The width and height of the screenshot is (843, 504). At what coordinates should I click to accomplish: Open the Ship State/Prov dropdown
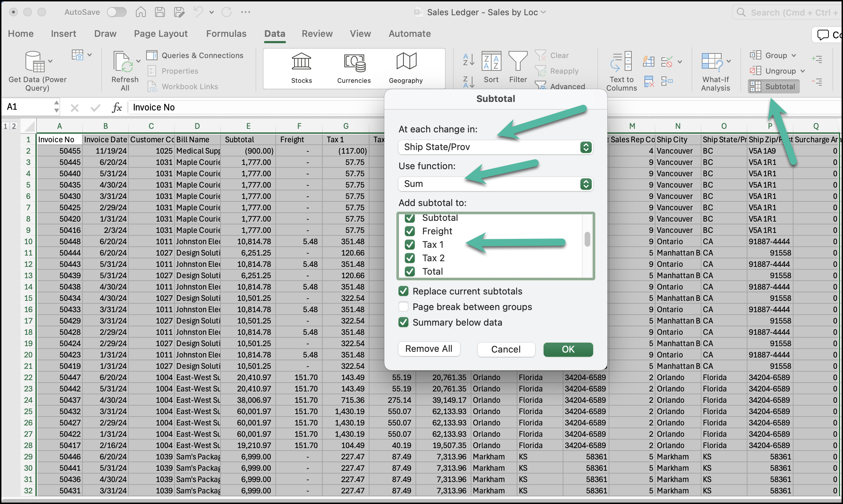click(586, 147)
